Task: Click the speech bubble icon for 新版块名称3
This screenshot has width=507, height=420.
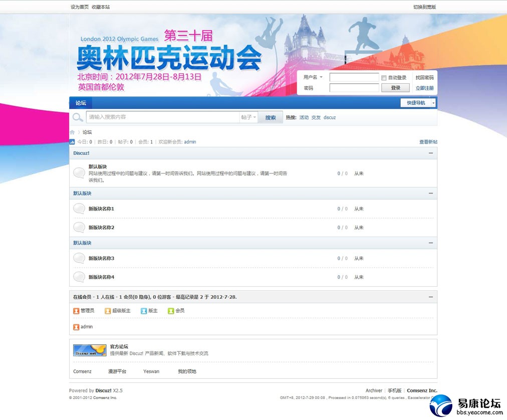Action: [x=79, y=258]
